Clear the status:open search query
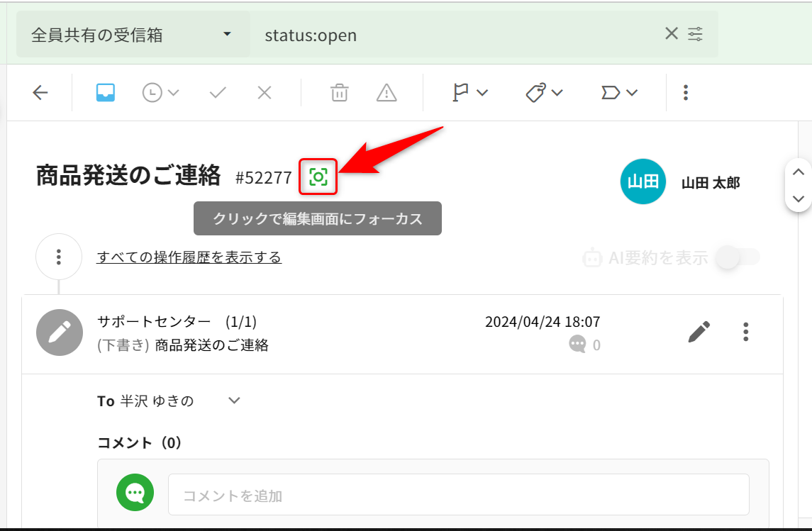The image size is (812, 531). tap(671, 33)
